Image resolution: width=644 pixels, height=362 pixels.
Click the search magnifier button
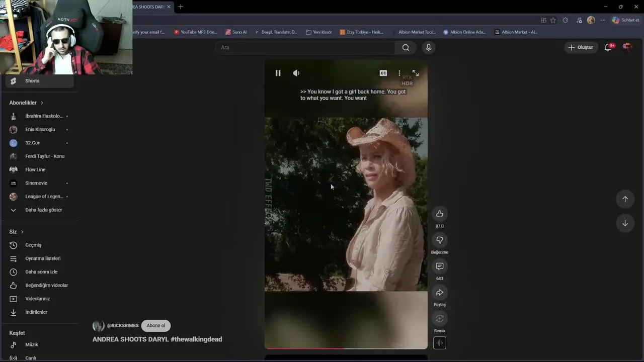(406, 47)
